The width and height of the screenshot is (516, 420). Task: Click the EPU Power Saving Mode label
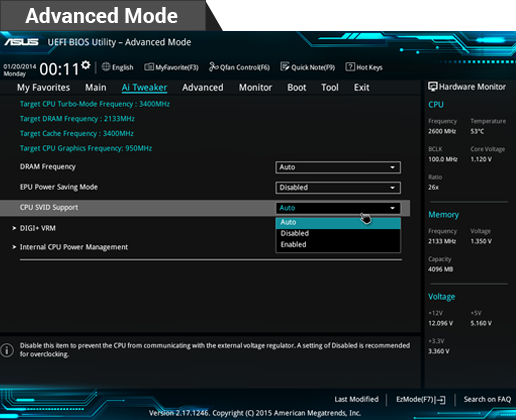click(x=59, y=187)
